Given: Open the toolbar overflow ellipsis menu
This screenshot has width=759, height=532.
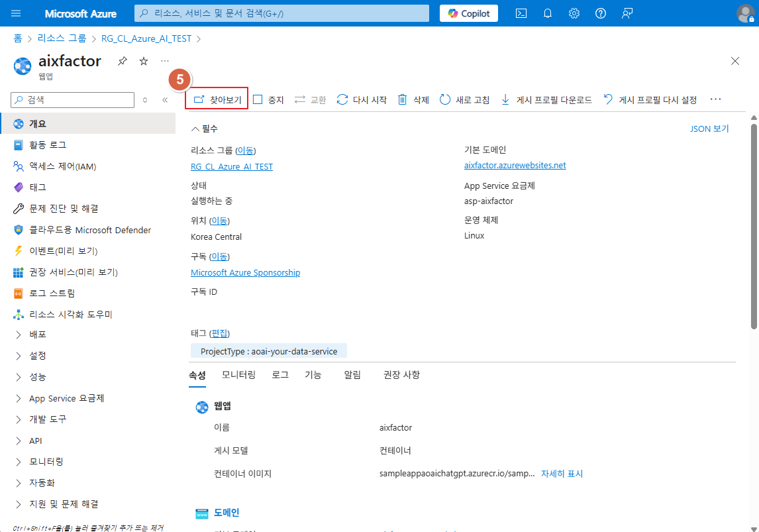Looking at the screenshot, I should pos(715,99).
